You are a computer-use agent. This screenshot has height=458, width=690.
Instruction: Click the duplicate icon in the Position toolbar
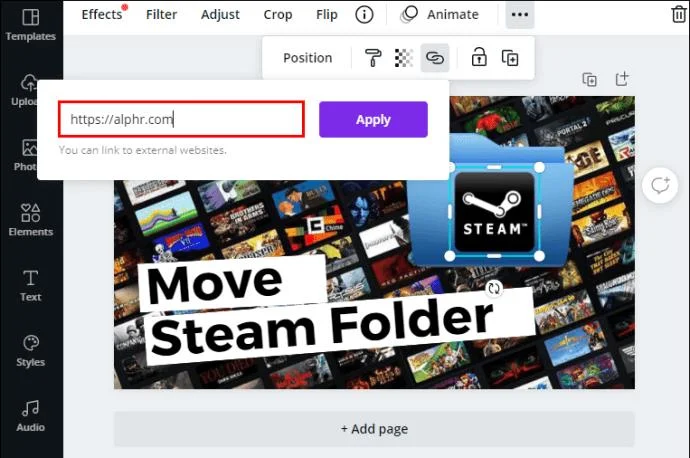click(510, 58)
